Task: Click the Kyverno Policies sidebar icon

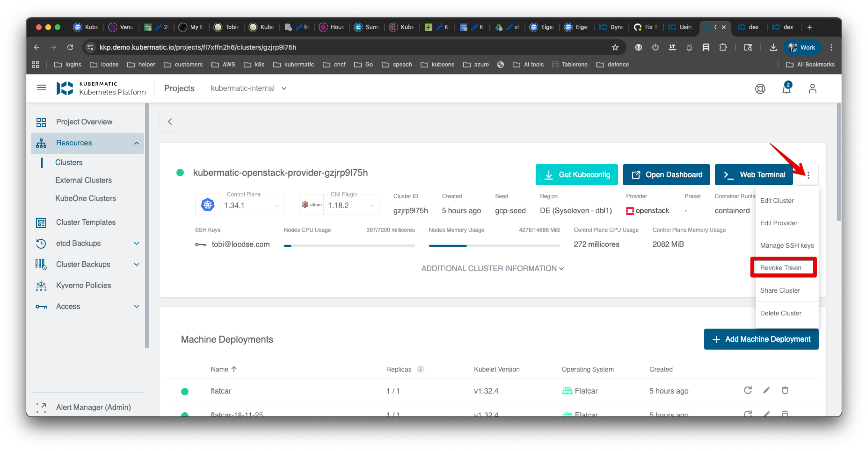Action: 41,285
